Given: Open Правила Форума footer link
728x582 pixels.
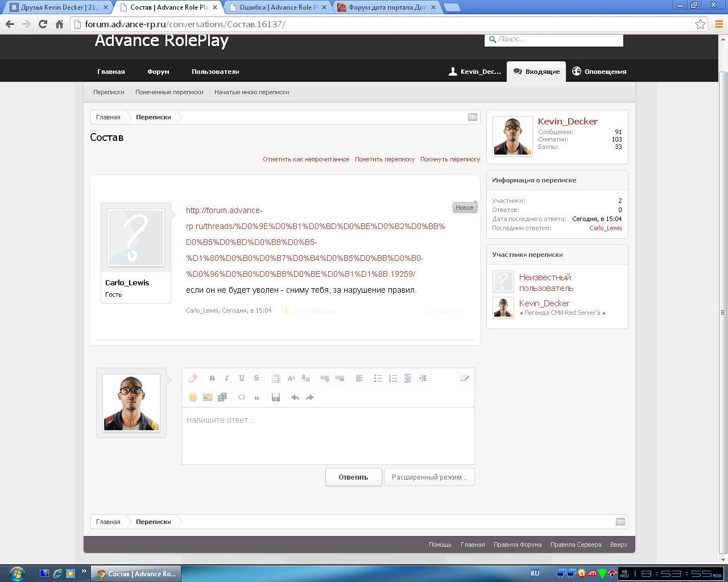Looking at the screenshot, I should [x=518, y=544].
